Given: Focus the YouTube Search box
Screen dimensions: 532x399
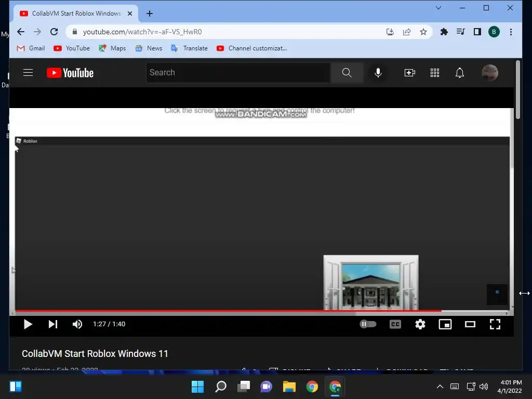Looking at the screenshot, I should tap(238, 73).
